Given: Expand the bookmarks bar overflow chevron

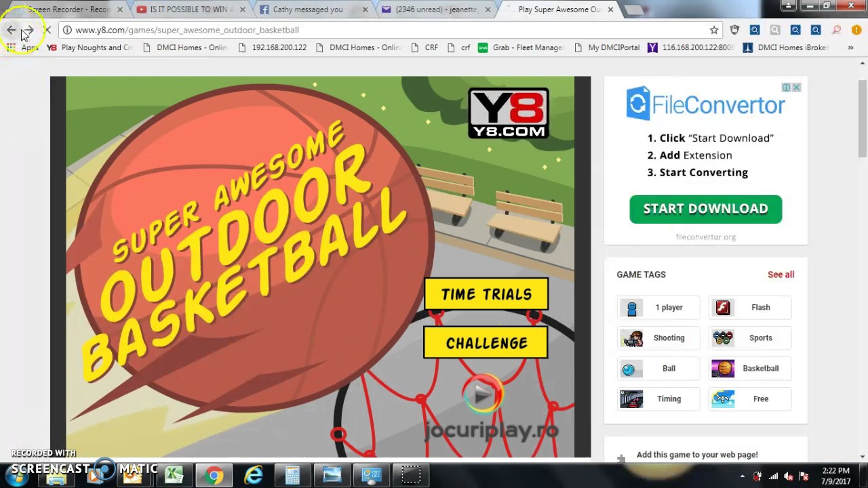Looking at the screenshot, I should [850, 47].
